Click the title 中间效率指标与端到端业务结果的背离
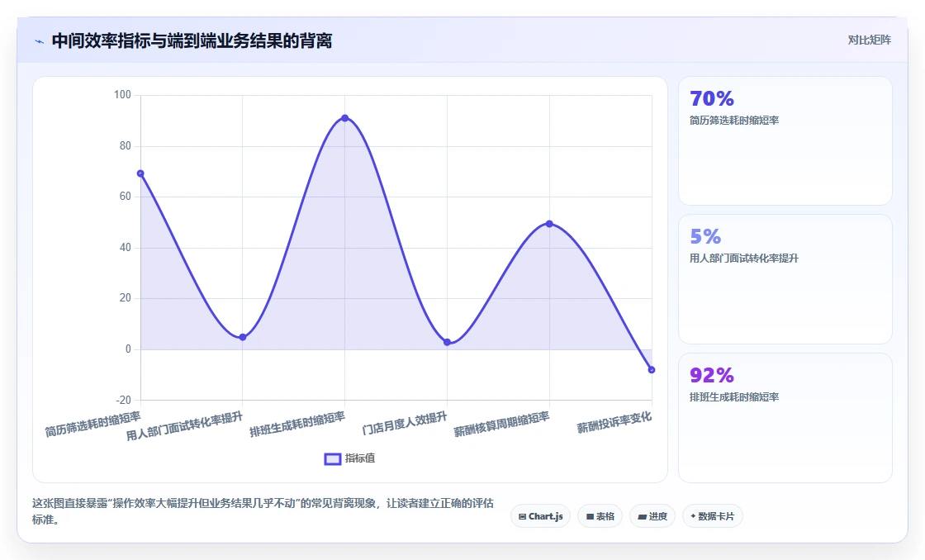Image resolution: width=925 pixels, height=560 pixels. pyautogui.click(x=192, y=41)
